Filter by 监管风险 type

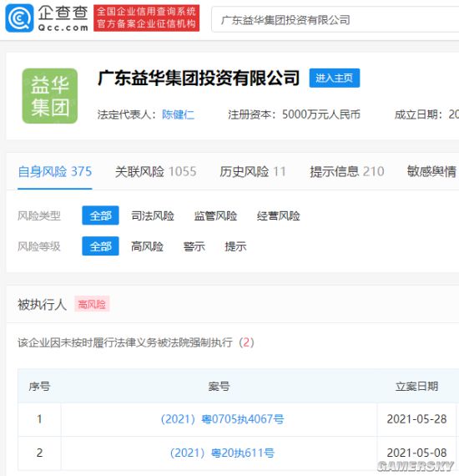pos(215,215)
